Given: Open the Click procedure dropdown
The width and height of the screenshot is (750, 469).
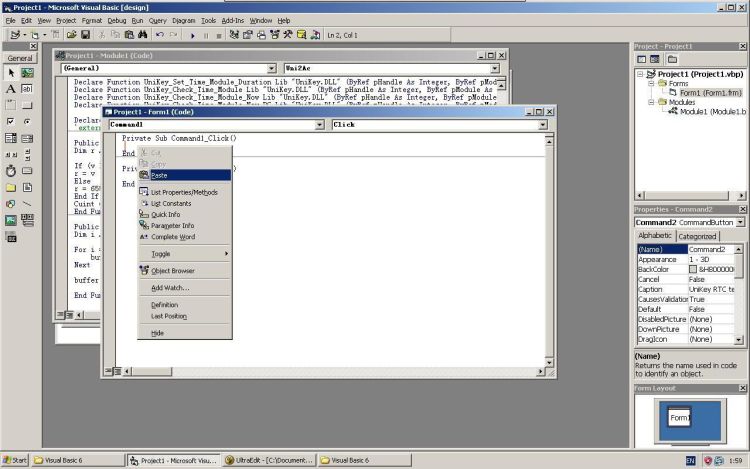Looking at the screenshot, I should tap(542, 125).
